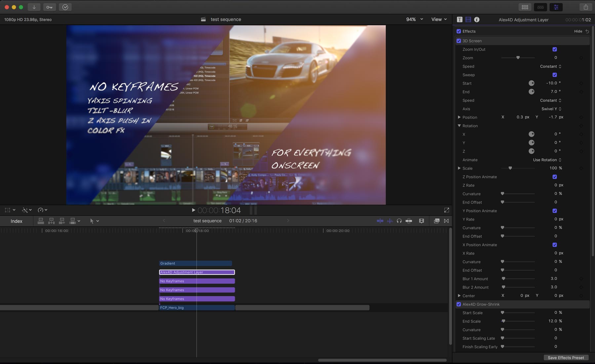Select the FCP_Hero_big clip

click(197, 307)
